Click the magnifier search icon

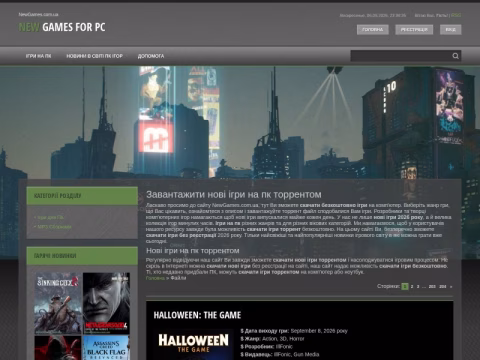(x=455, y=56)
